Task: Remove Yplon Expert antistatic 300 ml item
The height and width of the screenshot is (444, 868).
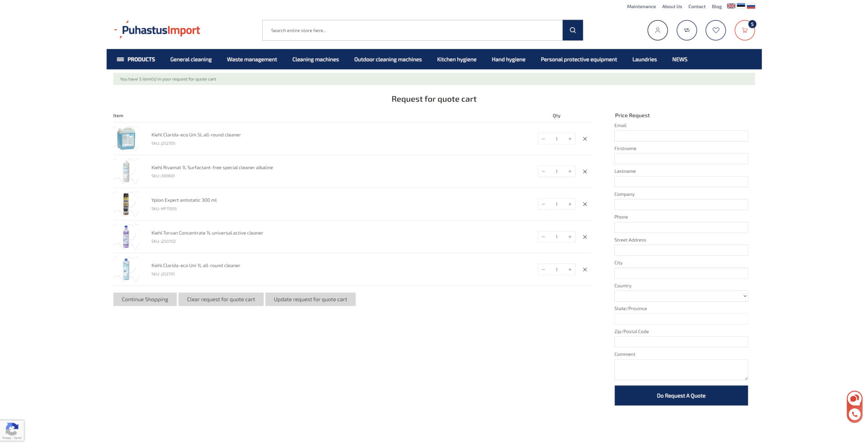Action: pos(585,204)
